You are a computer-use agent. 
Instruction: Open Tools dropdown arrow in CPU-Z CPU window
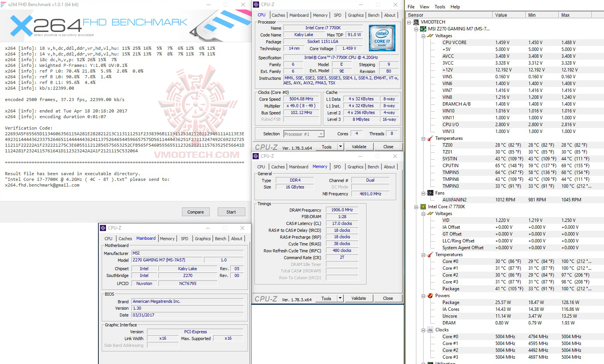pyautogui.click(x=340, y=147)
